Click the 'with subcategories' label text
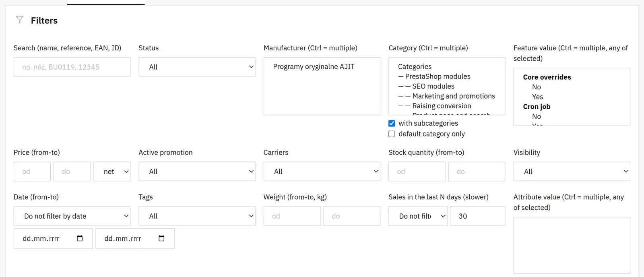Image resolution: width=644 pixels, height=277 pixels. tap(428, 123)
